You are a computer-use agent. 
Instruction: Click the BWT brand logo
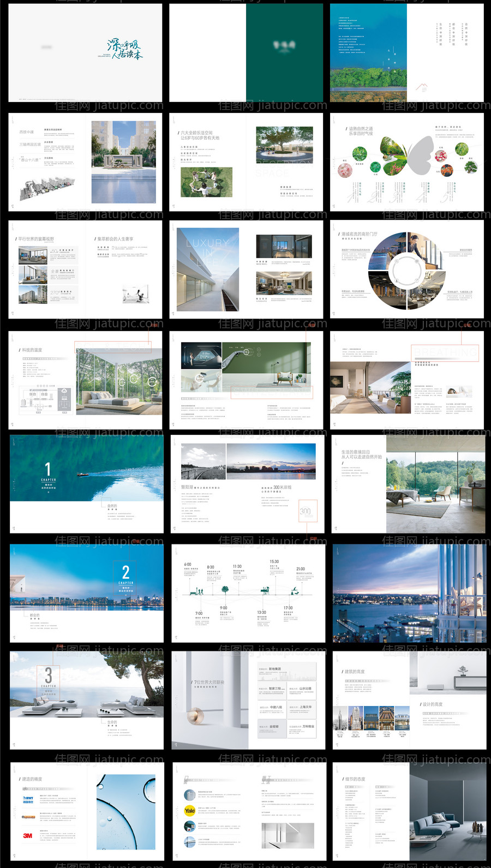coord(28,799)
